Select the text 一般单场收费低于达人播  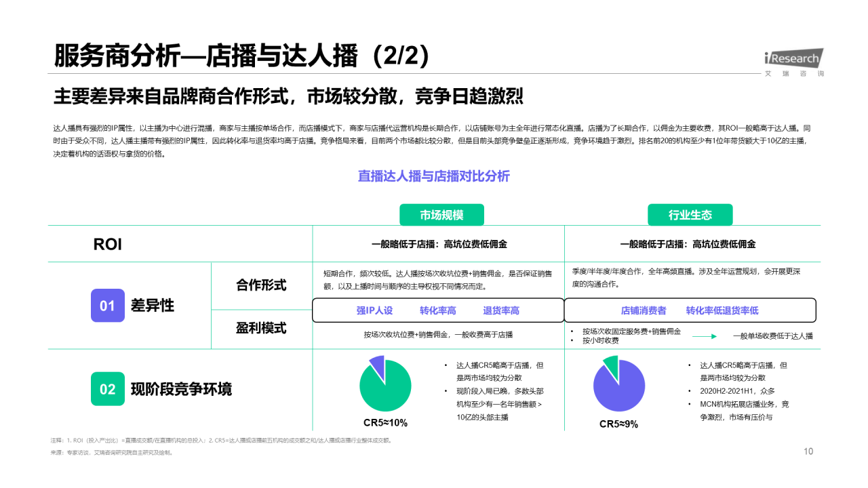tap(772, 336)
